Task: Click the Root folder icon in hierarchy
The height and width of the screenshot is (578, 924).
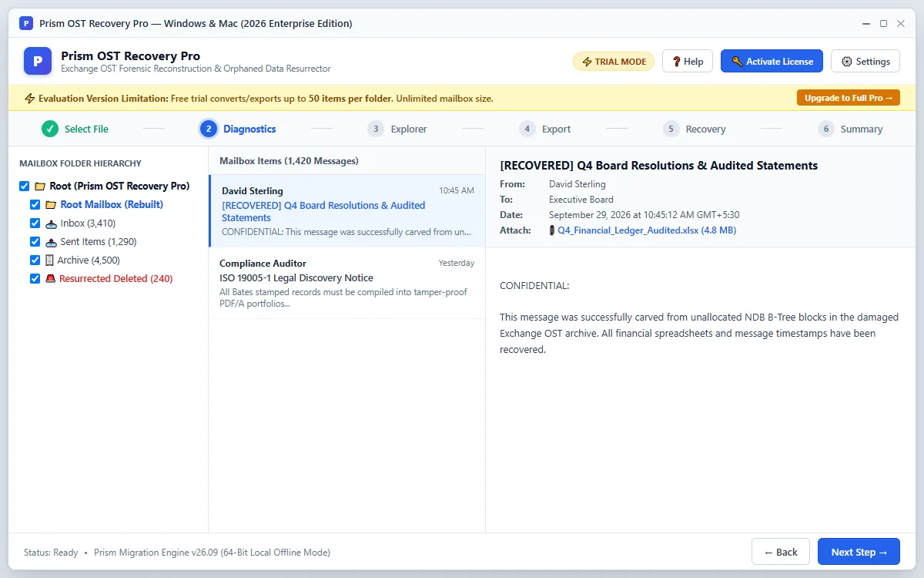Action: pos(40,187)
